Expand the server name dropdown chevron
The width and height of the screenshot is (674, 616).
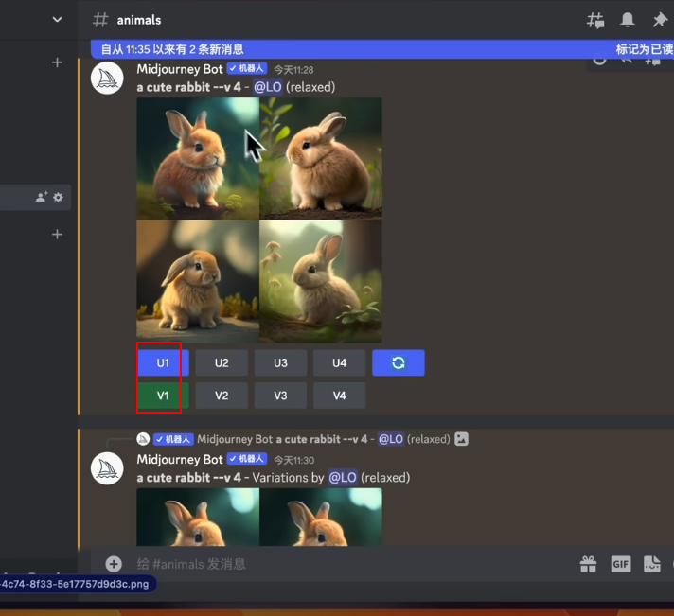pos(57,20)
